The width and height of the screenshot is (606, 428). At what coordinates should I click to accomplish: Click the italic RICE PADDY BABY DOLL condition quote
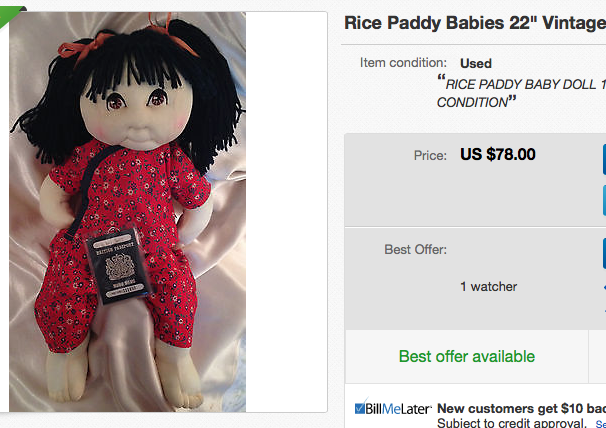pyautogui.click(x=521, y=93)
